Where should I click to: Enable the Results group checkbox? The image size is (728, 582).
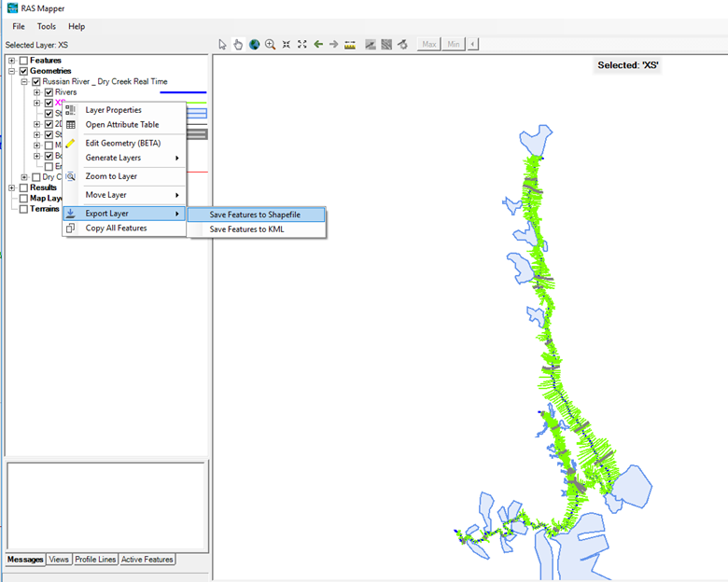pyautogui.click(x=23, y=187)
